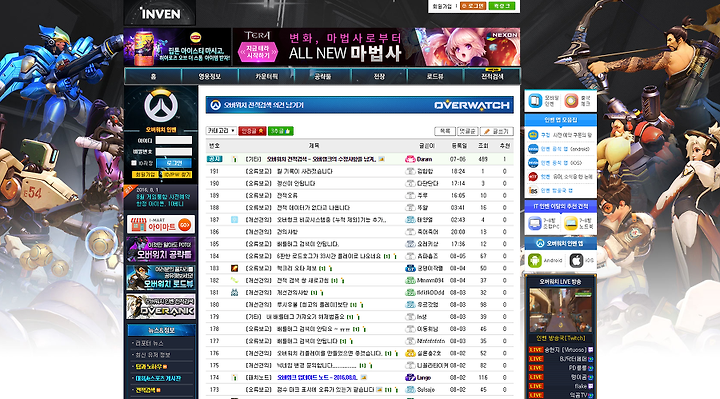Viewport: 720px width, 399px height.
Task: Click the blue 로그인 button in sidebar
Action: tap(174, 163)
